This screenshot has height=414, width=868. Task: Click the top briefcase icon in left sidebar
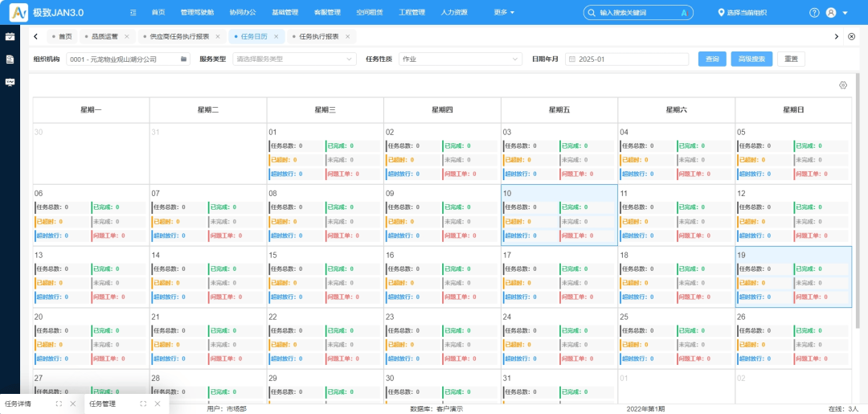pyautogui.click(x=10, y=37)
